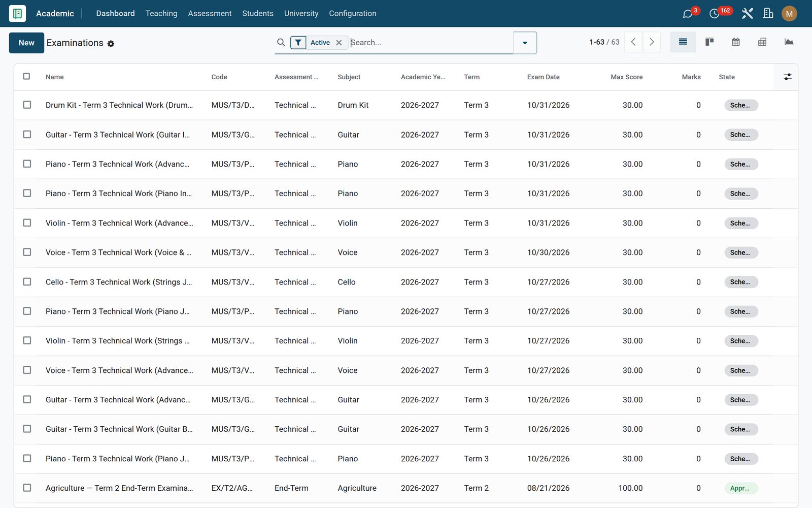Tick the Violin Strings 10/27/2026 row checkbox
This screenshot has height=508, width=812.
click(x=27, y=340)
